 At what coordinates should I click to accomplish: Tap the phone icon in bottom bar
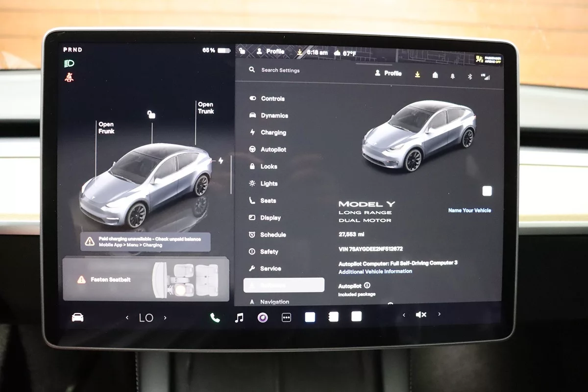pyautogui.click(x=215, y=318)
